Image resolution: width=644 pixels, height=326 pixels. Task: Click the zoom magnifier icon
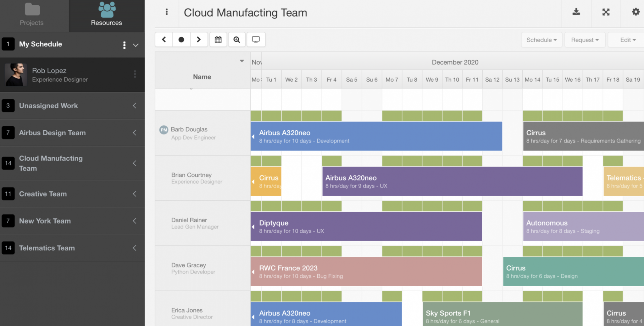tap(237, 39)
